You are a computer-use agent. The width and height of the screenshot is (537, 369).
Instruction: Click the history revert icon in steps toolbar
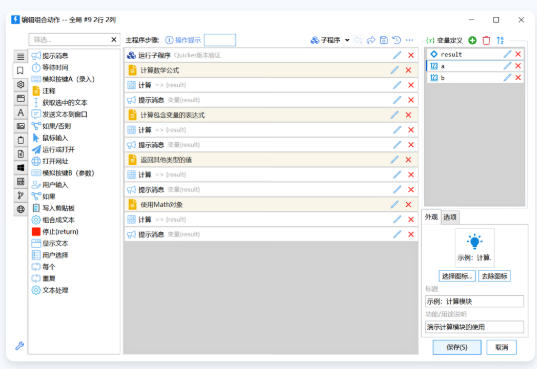click(x=397, y=40)
